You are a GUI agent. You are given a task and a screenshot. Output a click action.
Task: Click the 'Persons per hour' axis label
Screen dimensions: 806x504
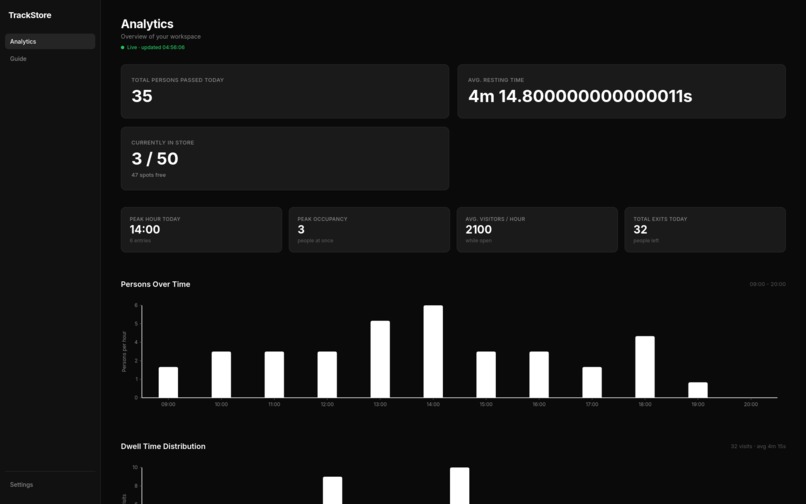pyautogui.click(x=124, y=352)
